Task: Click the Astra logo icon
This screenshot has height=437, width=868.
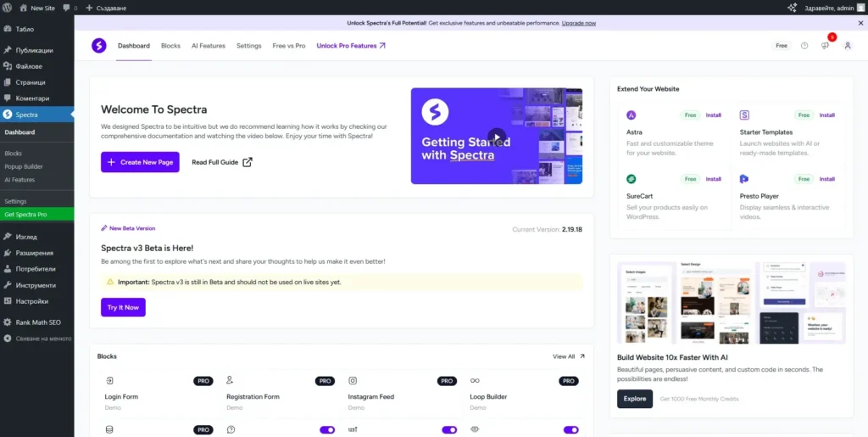Action: coord(631,115)
